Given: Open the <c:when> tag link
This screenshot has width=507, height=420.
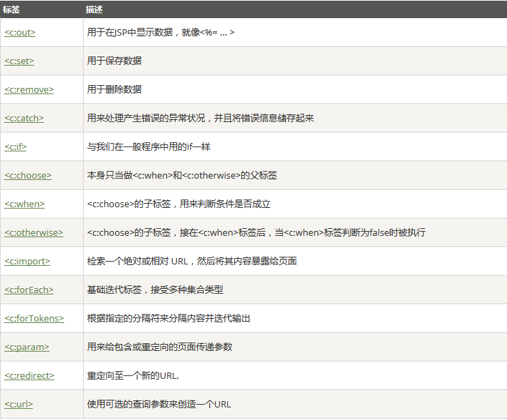Looking at the screenshot, I should coord(24,204).
